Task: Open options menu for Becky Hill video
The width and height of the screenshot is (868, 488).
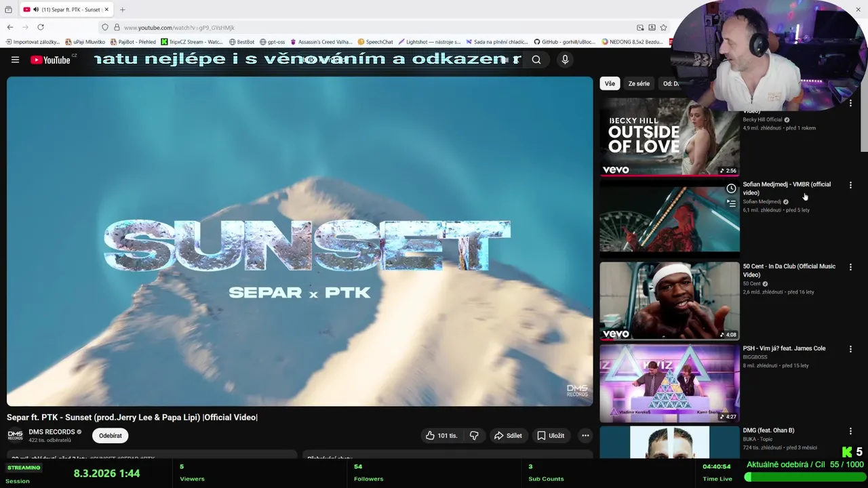Action: (850, 103)
